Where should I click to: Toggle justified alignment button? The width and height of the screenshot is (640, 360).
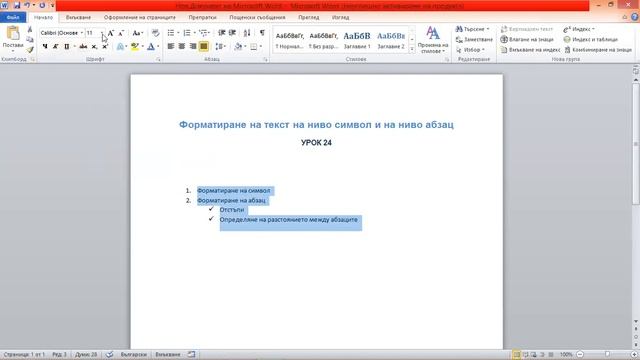204,47
